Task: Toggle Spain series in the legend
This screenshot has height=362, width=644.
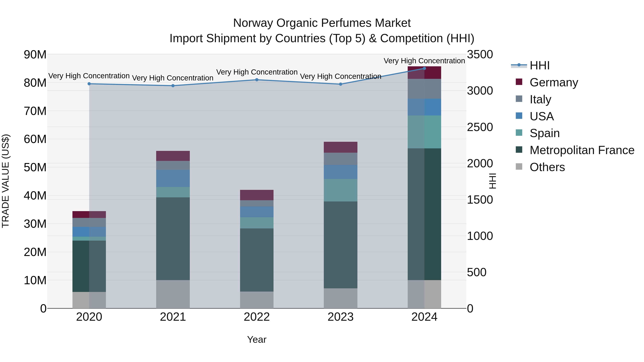Action: [538, 133]
